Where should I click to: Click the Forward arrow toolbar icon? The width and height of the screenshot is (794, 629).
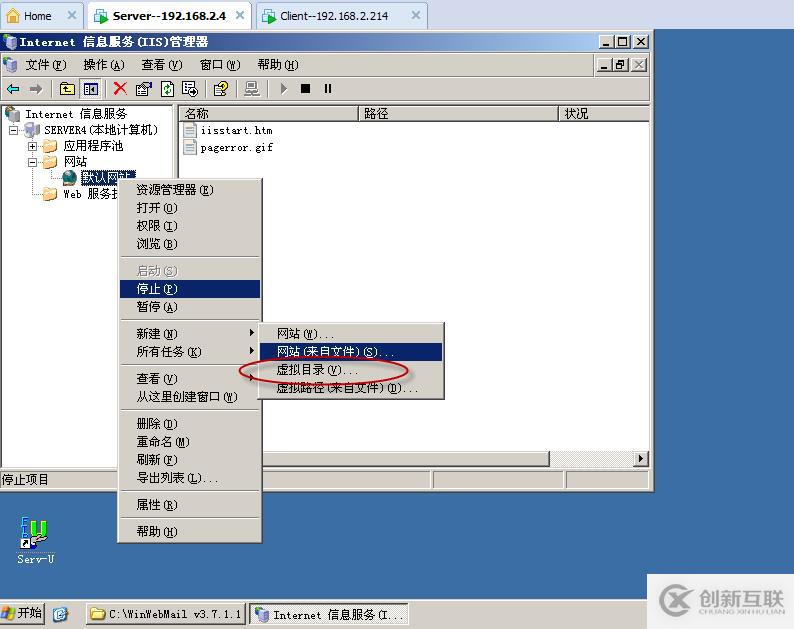click(x=35, y=89)
